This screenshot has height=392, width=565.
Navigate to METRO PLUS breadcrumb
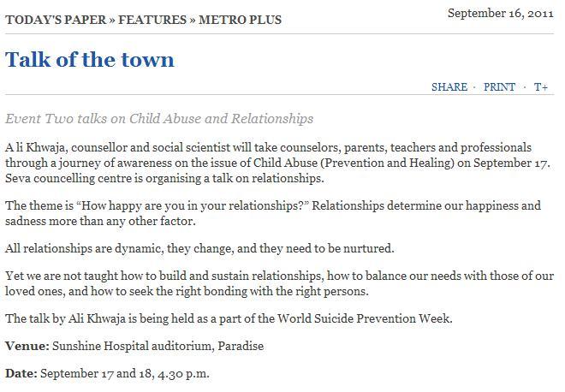tap(240, 19)
